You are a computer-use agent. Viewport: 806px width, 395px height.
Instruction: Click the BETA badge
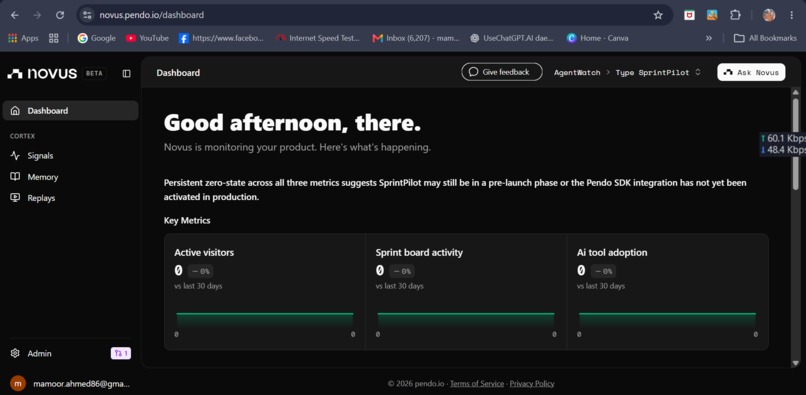pyautogui.click(x=94, y=74)
